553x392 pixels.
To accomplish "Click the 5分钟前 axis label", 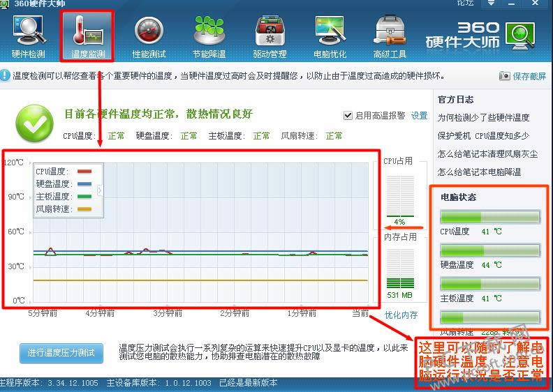I will pyautogui.click(x=43, y=313).
